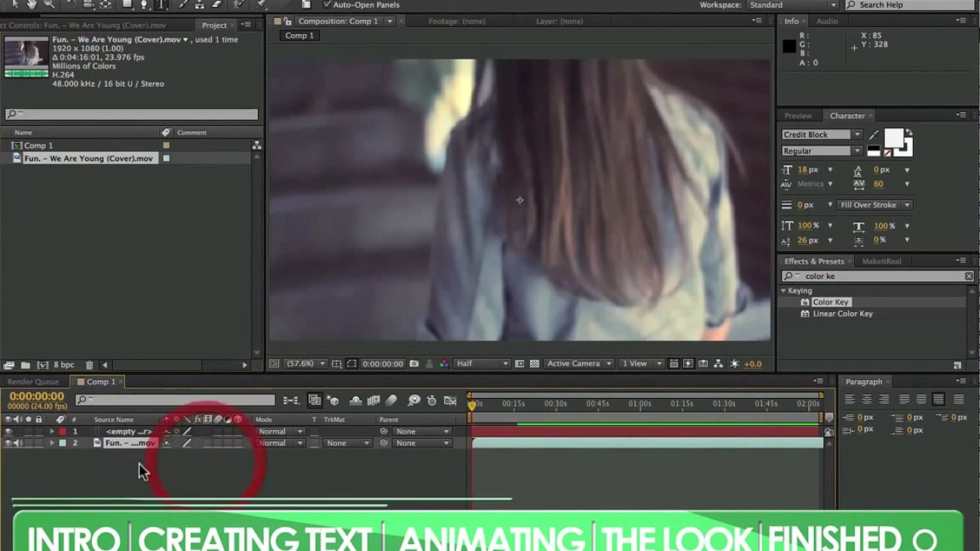Screen dimensions: 980x551
Task: Open the 1 View layout dropdown
Action: point(641,364)
